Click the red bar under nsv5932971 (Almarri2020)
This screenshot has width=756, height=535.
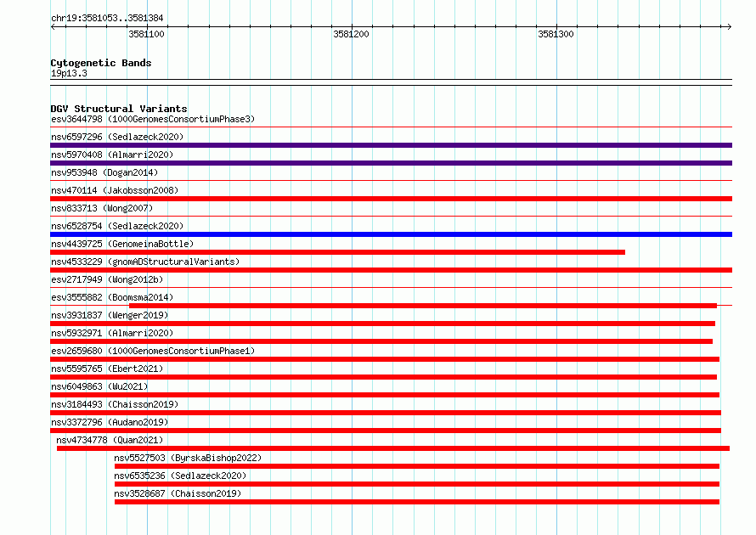[x=381, y=341]
